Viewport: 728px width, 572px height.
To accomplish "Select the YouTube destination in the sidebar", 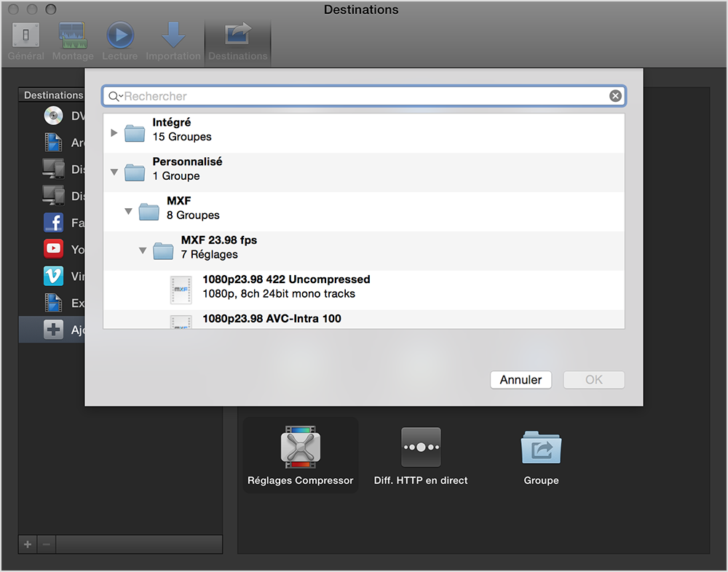I will tap(53, 248).
